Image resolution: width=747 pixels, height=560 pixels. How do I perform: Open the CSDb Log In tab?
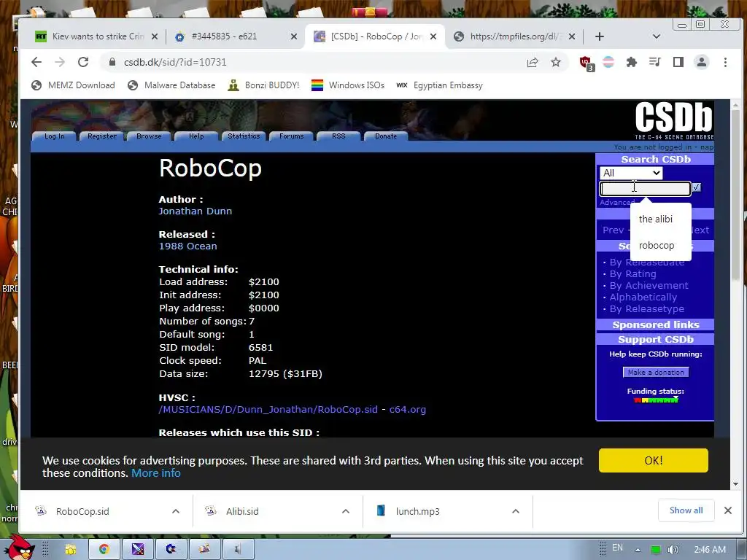[54, 136]
